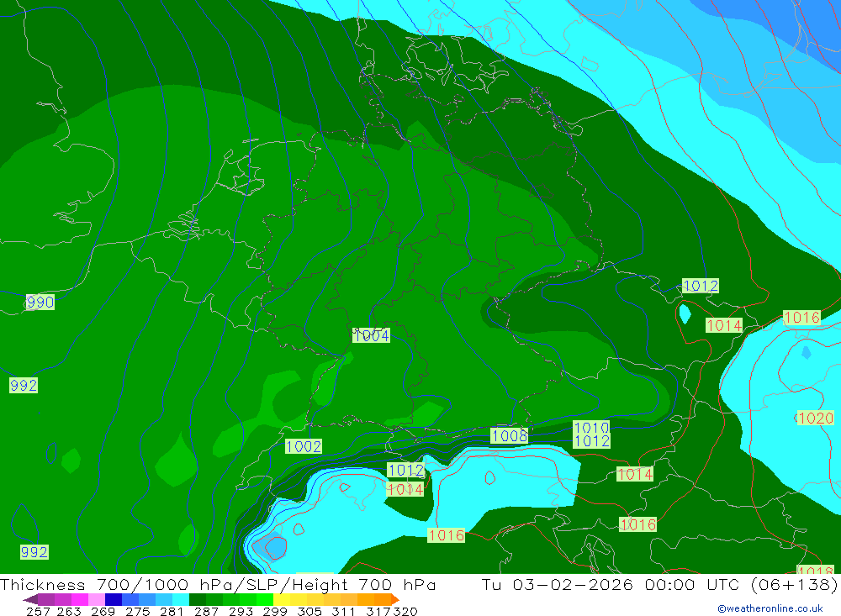Click legend value 269
The image size is (841, 616).
103,611
